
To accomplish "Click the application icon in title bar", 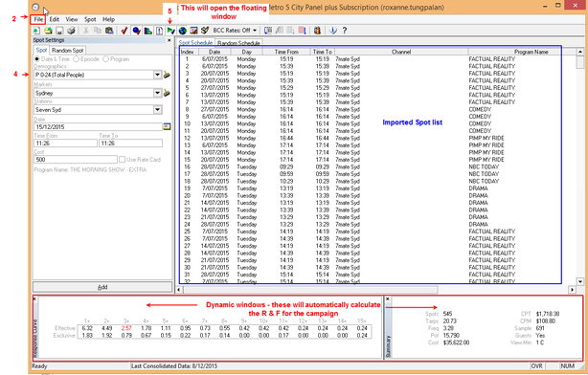I will coord(35,7).
